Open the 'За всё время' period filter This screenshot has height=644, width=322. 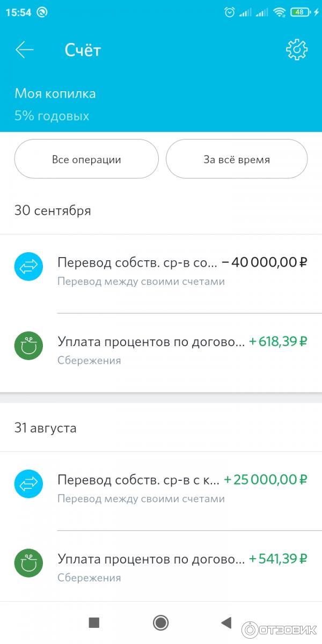pyautogui.click(x=237, y=159)
